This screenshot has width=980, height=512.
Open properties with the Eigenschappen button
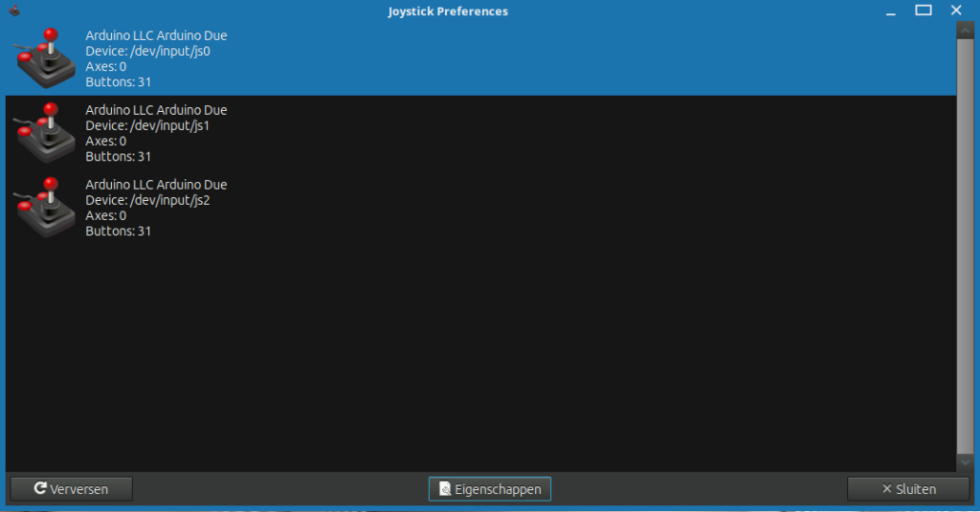(490, 489)
